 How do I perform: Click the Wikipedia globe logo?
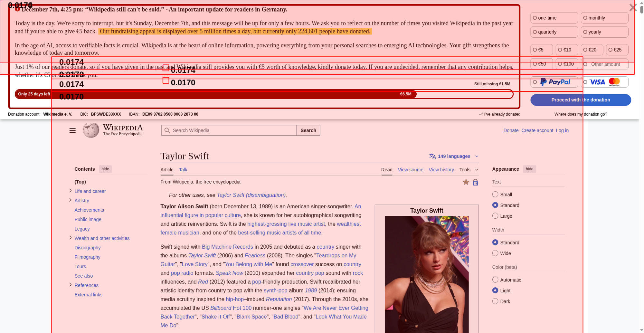coord(91,130)
